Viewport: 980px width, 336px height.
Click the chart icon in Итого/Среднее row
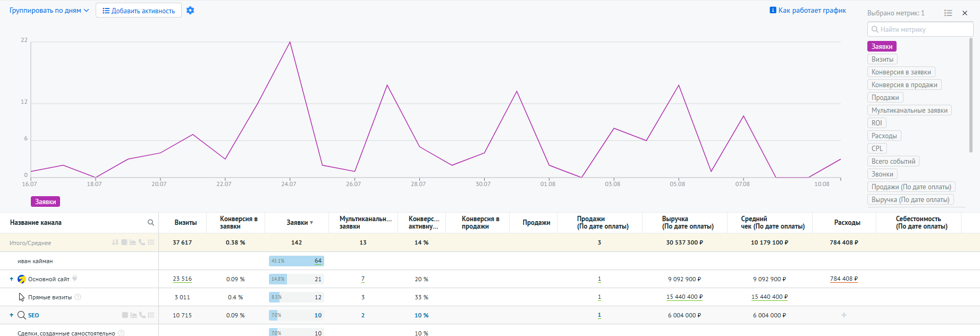point(133,242)
